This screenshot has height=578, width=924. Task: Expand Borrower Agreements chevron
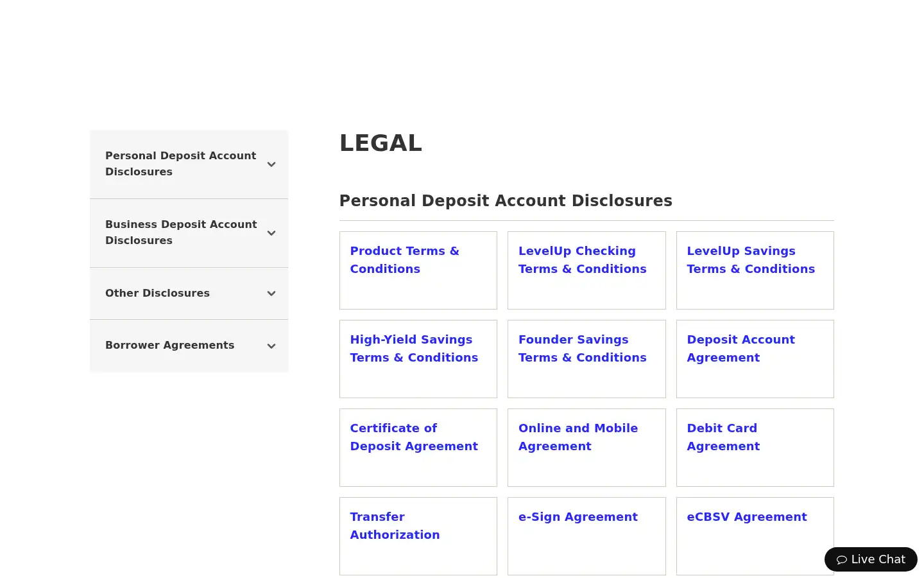tap(271, 346)
